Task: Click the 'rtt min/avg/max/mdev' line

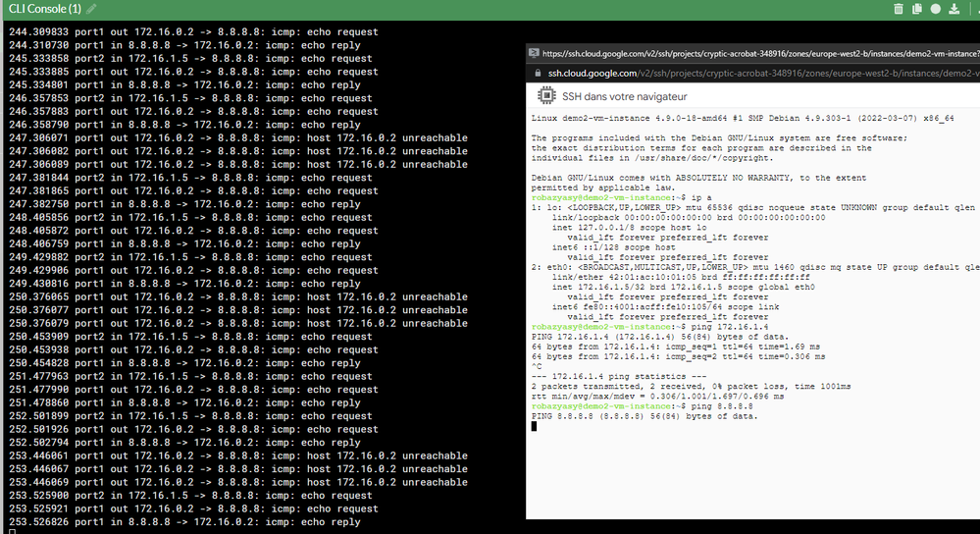Action: click(657, 397)
